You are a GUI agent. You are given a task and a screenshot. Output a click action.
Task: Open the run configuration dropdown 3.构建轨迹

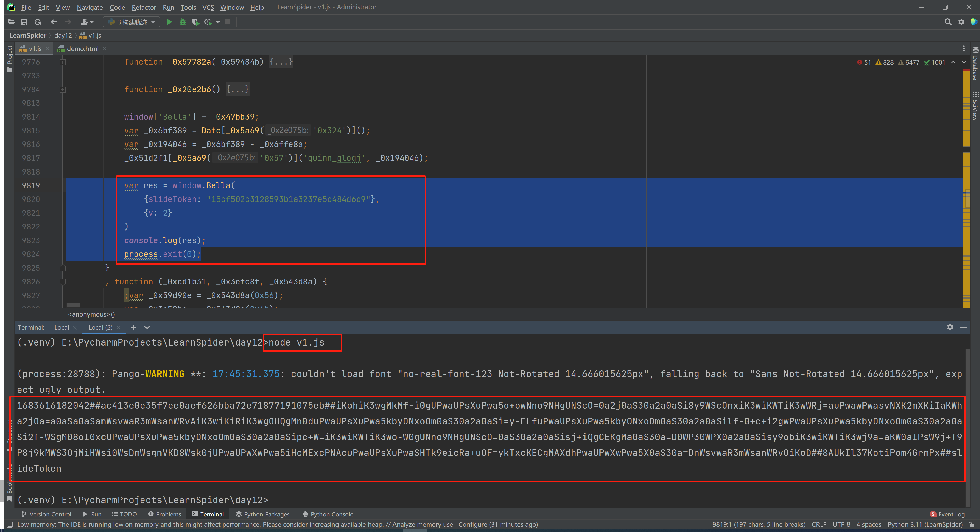(132, 22)
